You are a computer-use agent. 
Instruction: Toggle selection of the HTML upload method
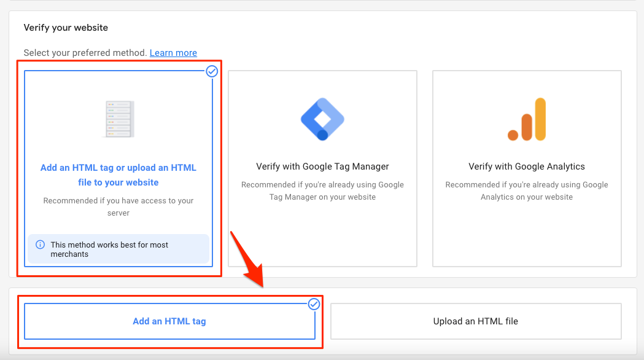coord(476,321)
